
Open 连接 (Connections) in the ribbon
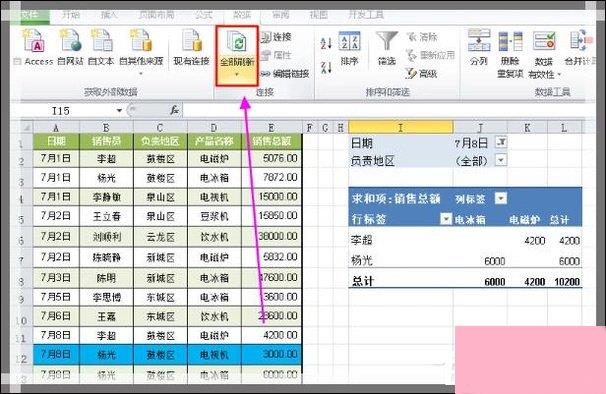(276, 37)
